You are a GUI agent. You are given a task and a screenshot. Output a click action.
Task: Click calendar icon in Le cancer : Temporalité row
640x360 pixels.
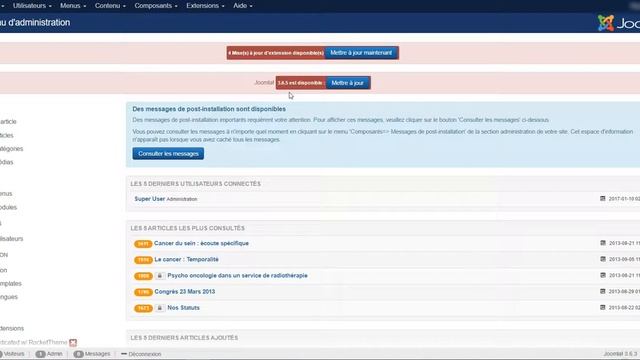pyautogui.click(x=602, y=259)
